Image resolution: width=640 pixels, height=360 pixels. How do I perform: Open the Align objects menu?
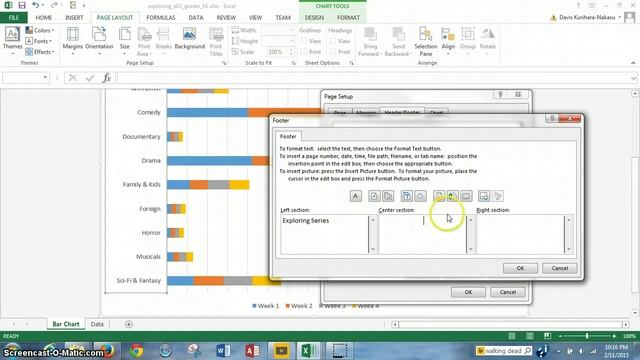click(x=448, y=41)
